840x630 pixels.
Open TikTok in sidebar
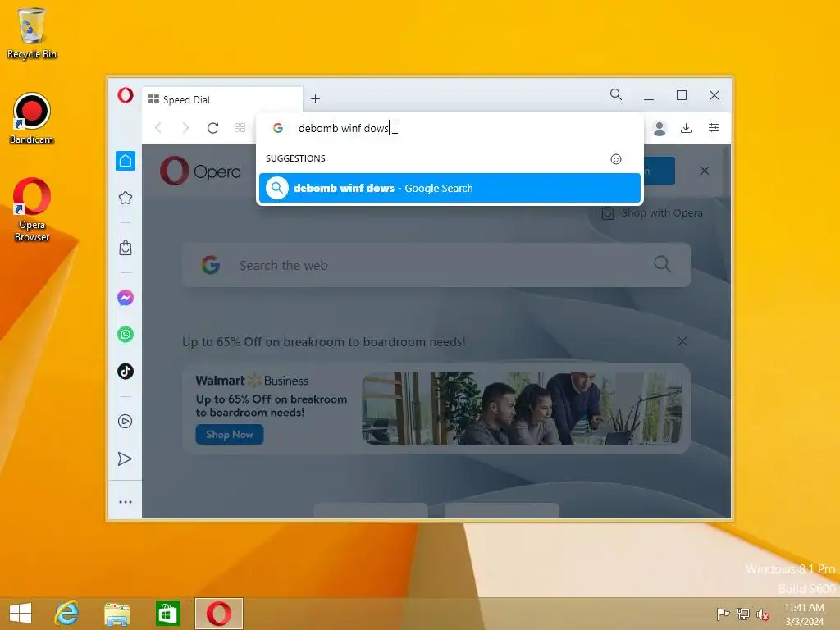126,372
